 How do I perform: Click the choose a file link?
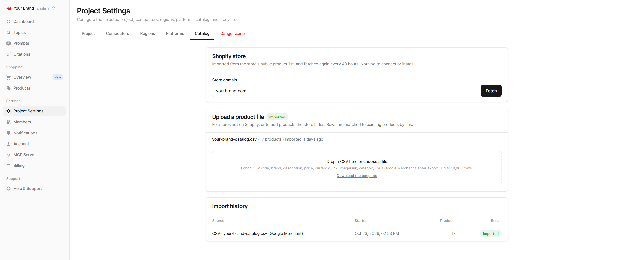[375, 161]
